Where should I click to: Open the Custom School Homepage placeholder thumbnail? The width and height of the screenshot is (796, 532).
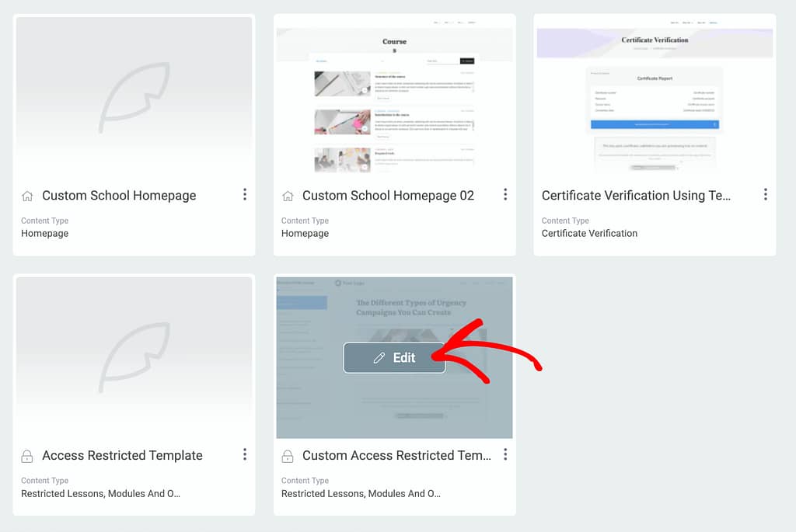(x=134, y=98)
